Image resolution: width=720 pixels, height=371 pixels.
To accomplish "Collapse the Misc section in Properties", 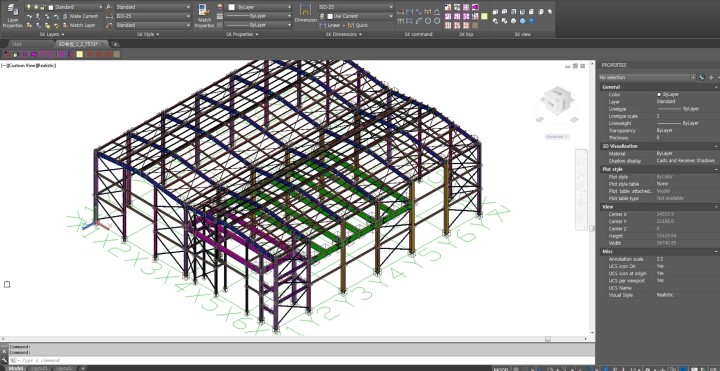I will [715, 252].
